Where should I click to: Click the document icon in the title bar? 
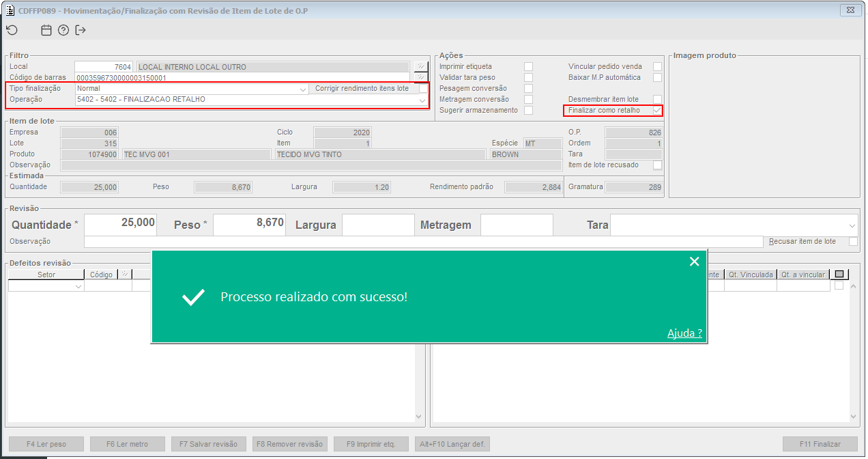(x=10, y=10)
